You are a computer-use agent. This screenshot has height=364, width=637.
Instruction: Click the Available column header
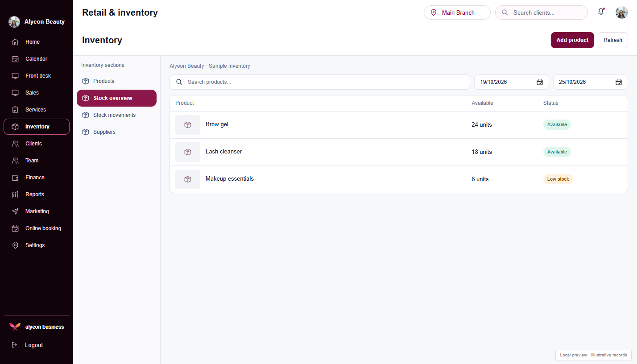pyautogui.click(x=482, y=103)
